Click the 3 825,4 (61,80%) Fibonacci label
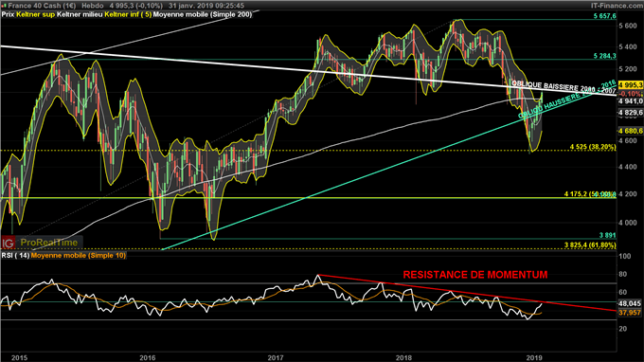This screenshot has height=362, width=644. pyautogui.click(x=590, y=244)
